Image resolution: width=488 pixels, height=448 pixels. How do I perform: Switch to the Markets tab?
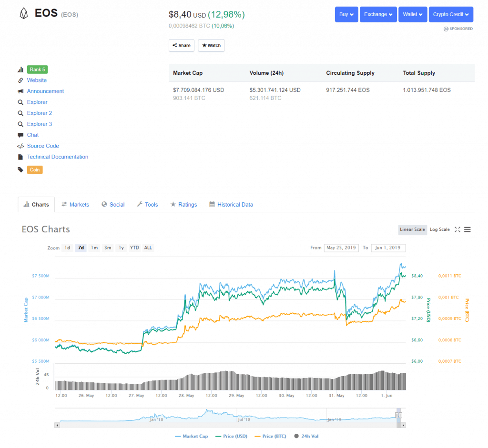(x=75, y=205)
